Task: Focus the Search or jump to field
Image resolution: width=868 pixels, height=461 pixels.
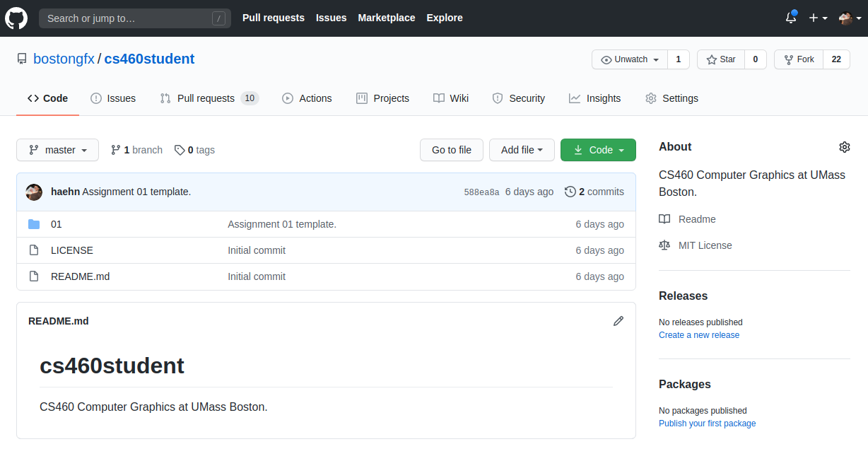Action: [135, 18]
